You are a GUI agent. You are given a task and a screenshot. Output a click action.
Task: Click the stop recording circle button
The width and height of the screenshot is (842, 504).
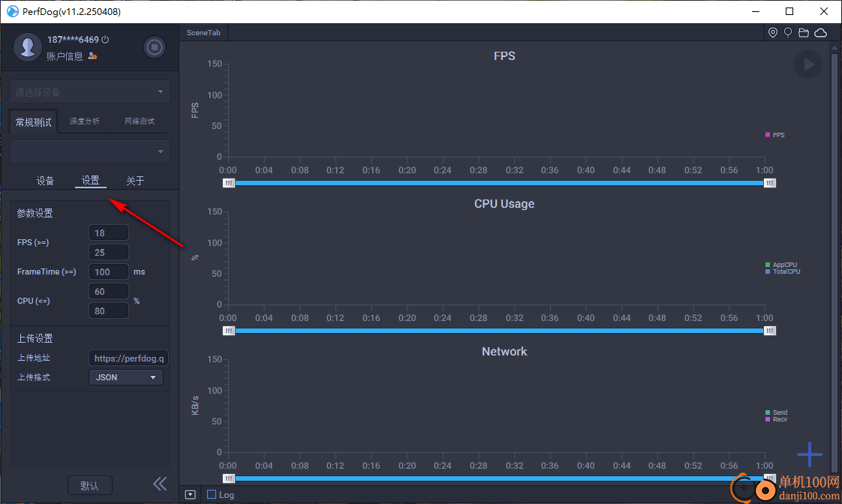tap(154, 47)
